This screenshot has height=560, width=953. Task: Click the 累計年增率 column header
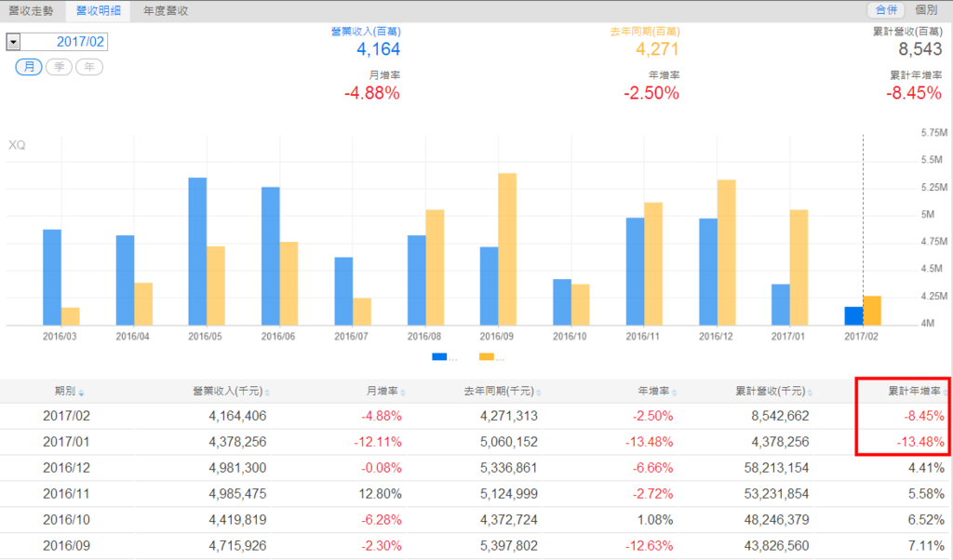click(914, 391)
